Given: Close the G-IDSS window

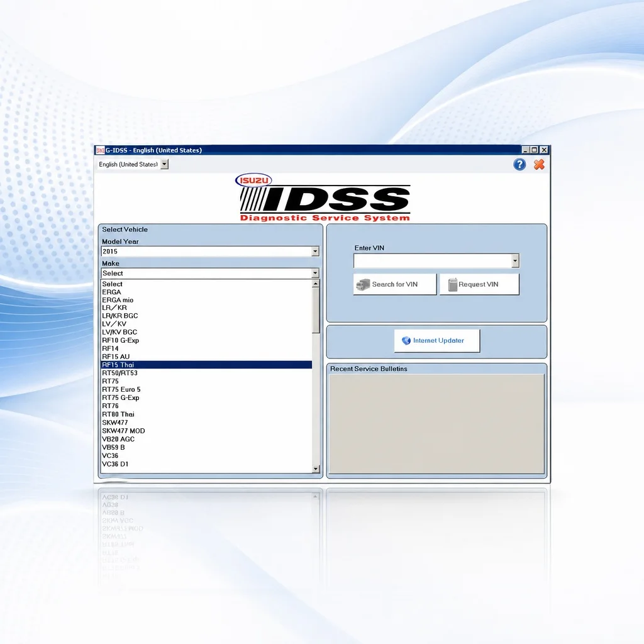Looking at the screenshot, I should [544, 150].
